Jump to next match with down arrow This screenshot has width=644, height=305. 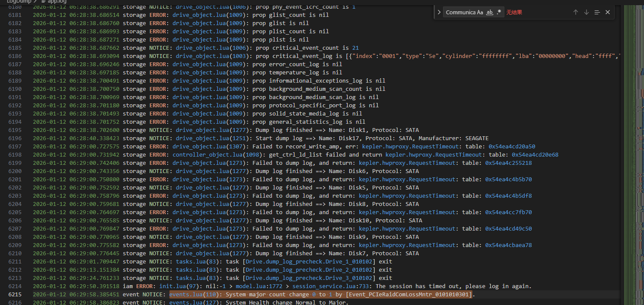point(587,12)
